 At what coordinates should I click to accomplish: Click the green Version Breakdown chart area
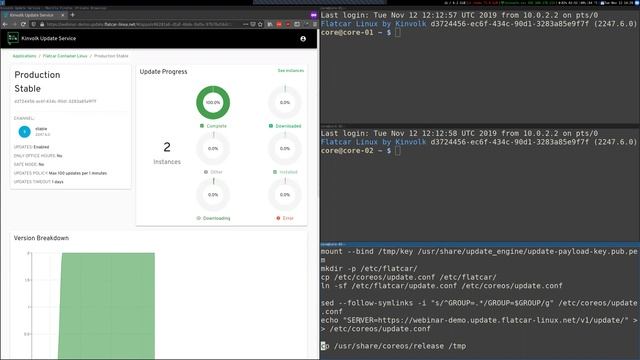pyautogui.click(x=107, y=306)
